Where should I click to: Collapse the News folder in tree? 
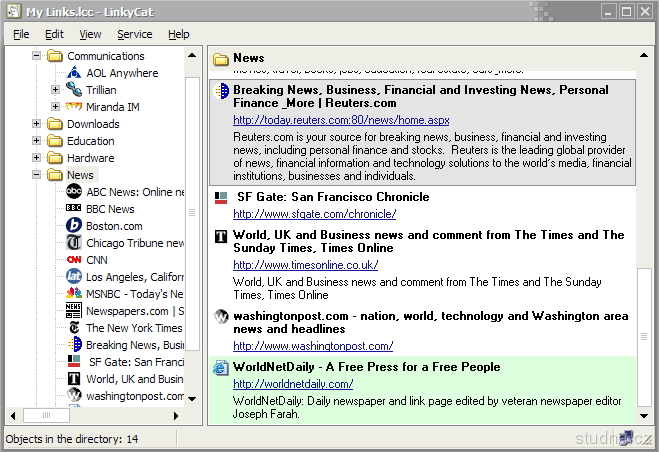37,175
